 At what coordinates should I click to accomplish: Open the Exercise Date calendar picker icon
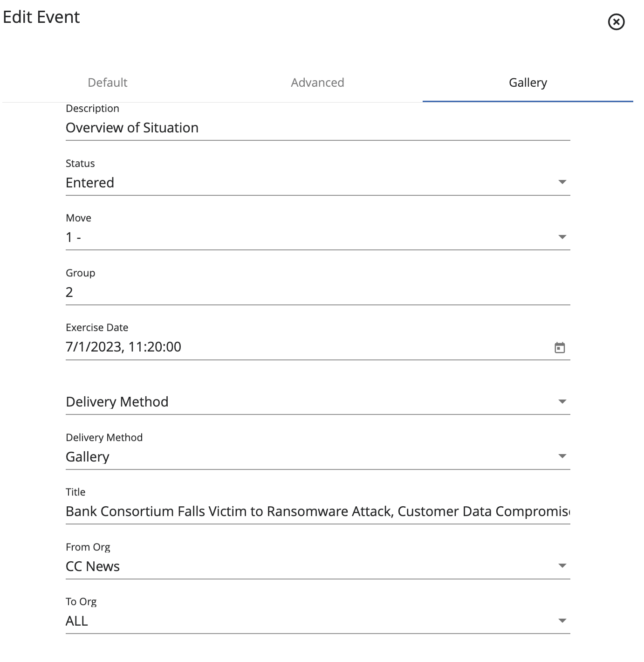(x=560, y=347)
